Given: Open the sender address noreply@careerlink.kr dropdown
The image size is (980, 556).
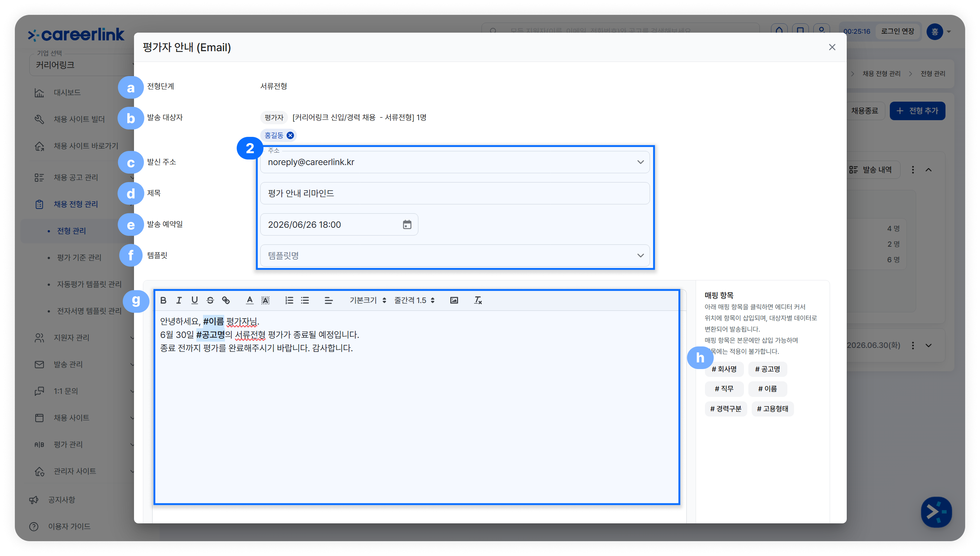Looking at the screenshot, I should click(x=455, y=162).
